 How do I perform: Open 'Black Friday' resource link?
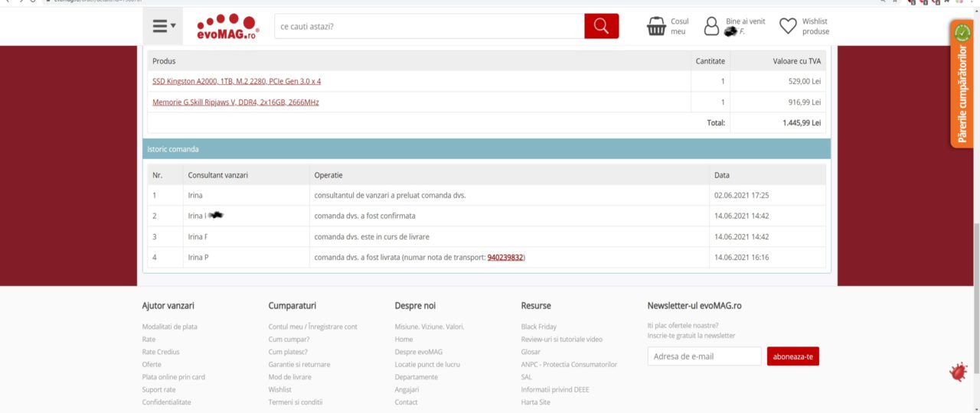coord(538,327)
